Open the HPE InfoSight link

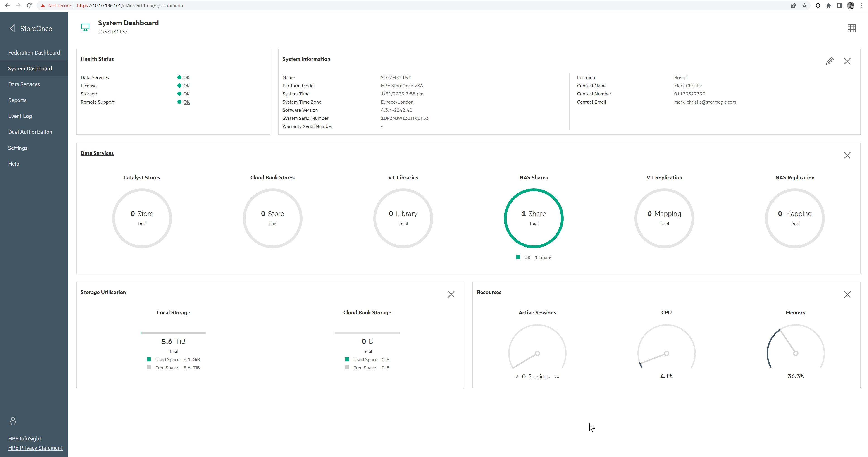[25, 438]
